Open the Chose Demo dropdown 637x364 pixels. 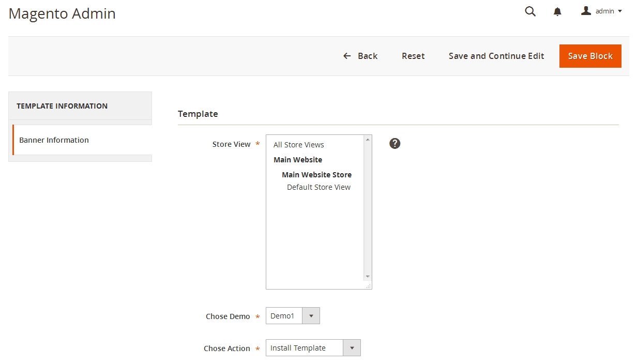click(293, 316)
